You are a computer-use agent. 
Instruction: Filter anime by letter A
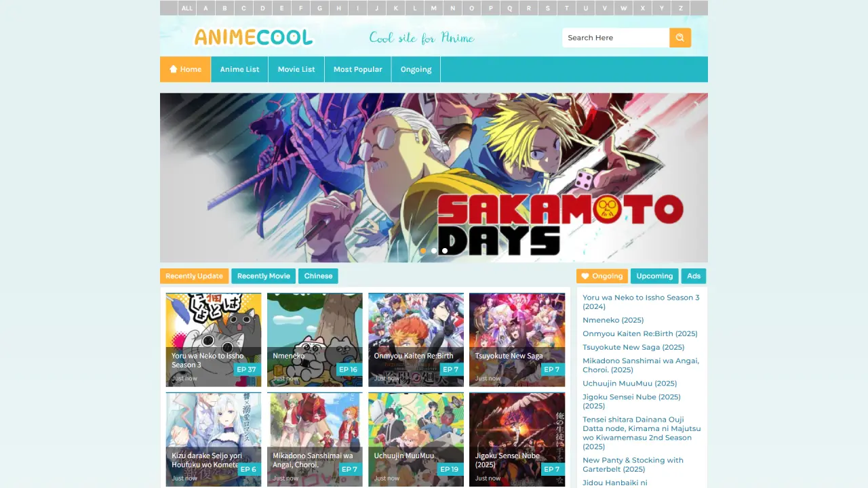coord(206,8)
